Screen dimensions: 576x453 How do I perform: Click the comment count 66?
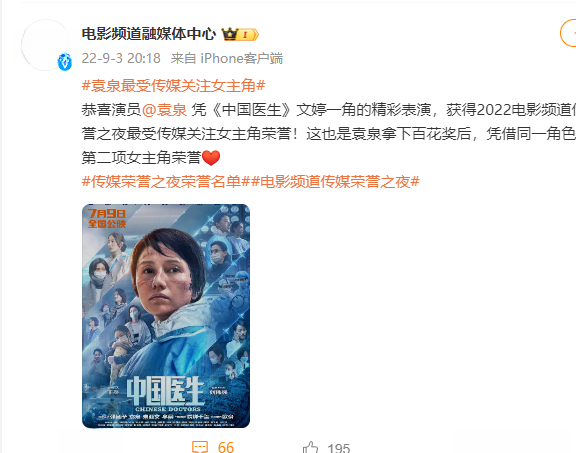(x=226, y=447)
